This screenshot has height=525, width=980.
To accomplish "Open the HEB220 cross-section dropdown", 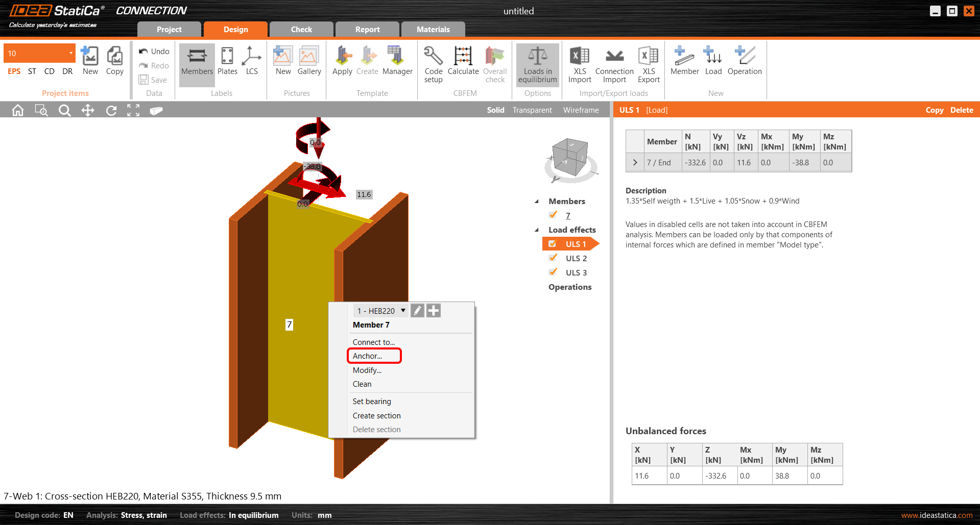I will click(403, 311).
